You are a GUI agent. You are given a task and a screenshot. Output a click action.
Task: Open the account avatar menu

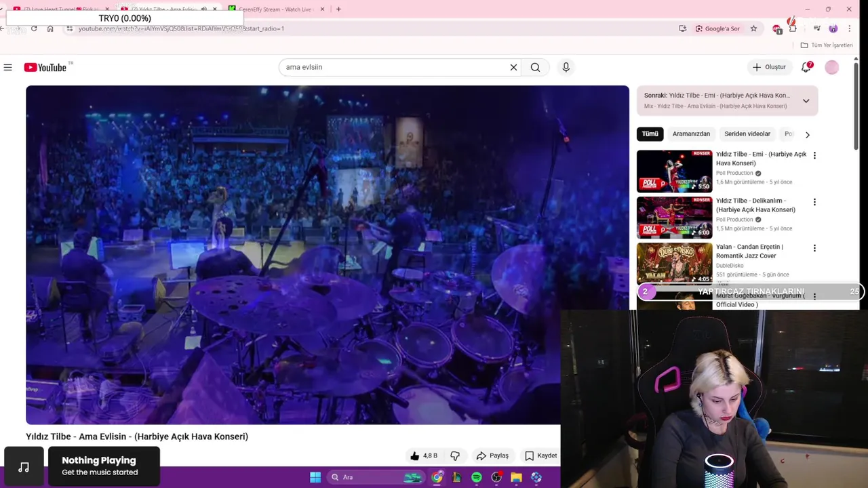click(832, 67)
